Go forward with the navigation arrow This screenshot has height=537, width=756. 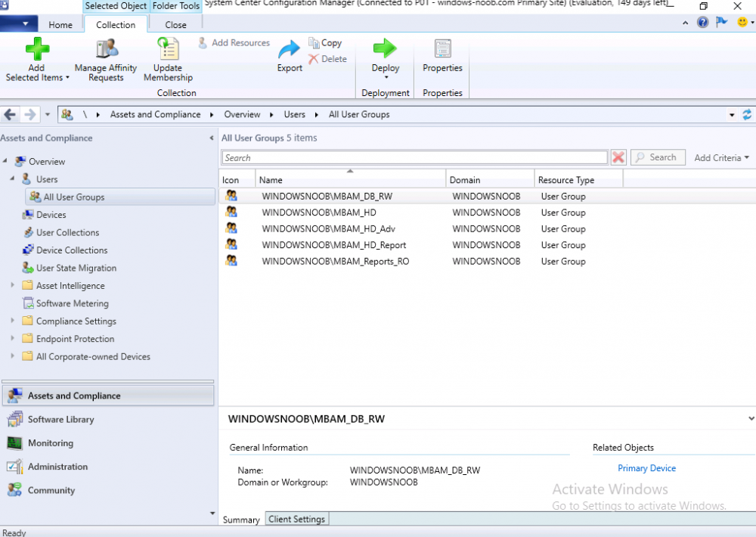[x=30, y=115]
